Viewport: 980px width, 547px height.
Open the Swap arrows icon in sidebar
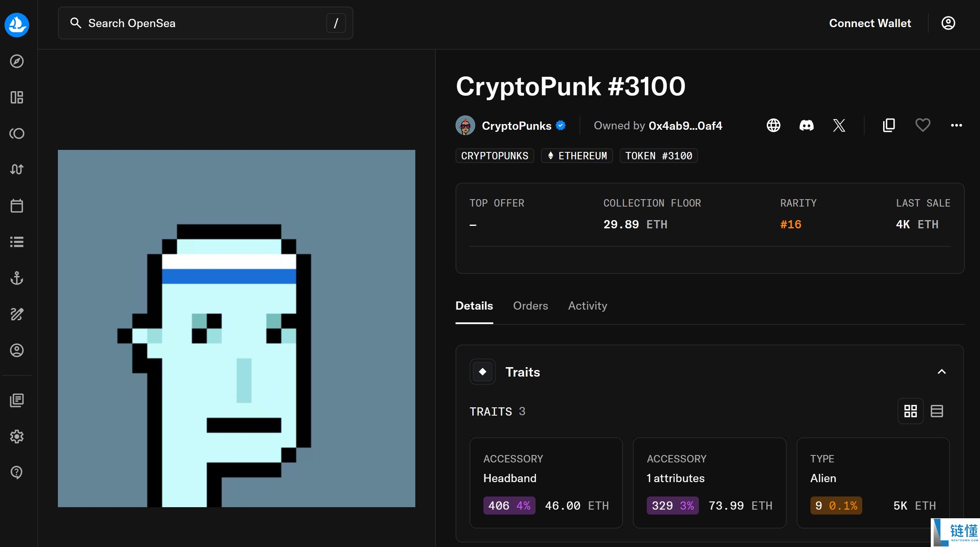coord(17,169)
